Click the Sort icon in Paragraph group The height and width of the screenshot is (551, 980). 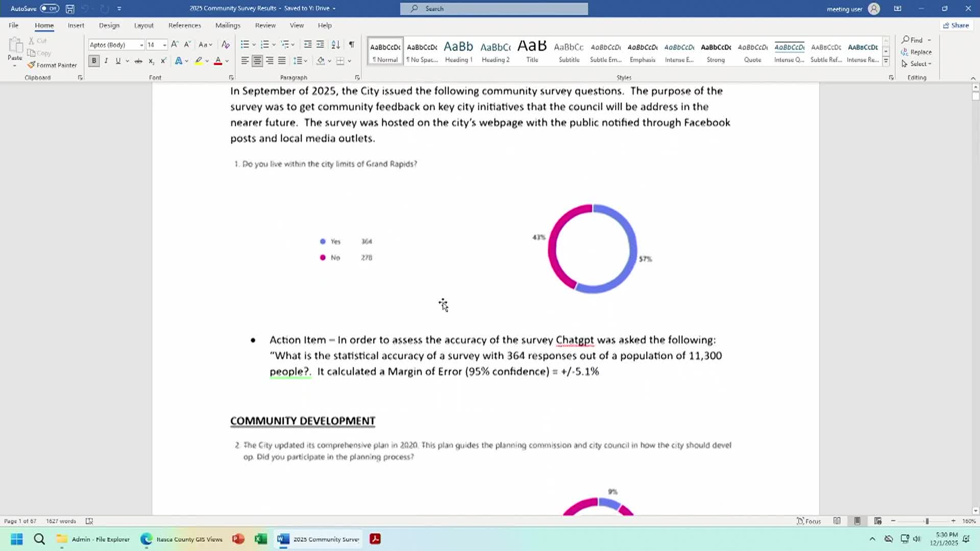(x=335, y=44)
